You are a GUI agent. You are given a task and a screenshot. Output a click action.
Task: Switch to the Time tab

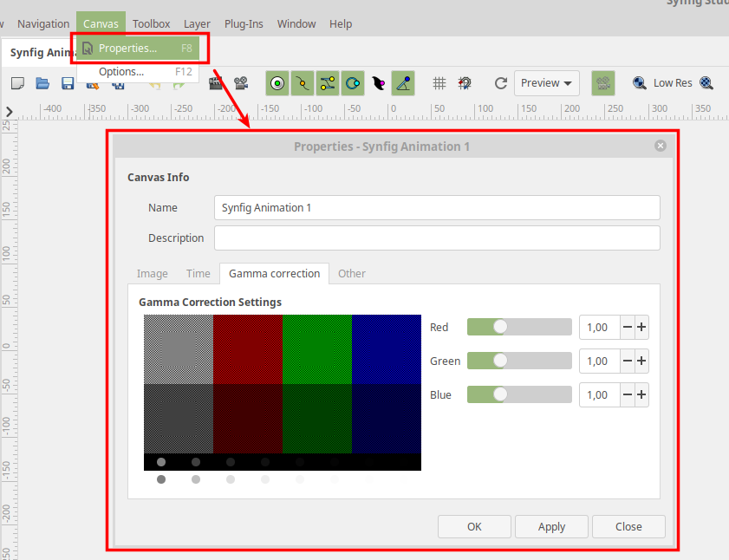tap(198, 273)
